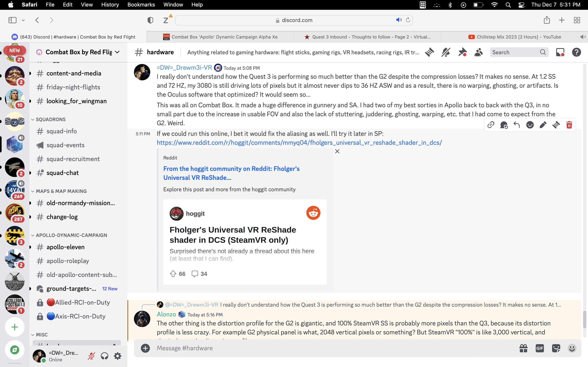Open the Threads icon in channel header
This screenshot has height=367, width=588.
[430, 52]
